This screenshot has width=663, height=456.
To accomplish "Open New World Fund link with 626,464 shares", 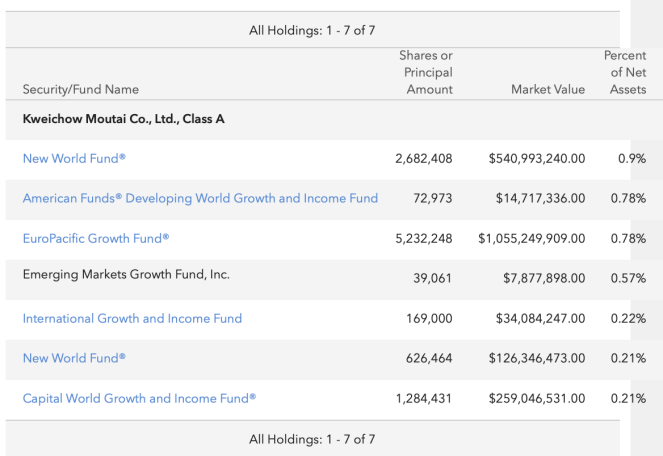I will click(74, 358).
